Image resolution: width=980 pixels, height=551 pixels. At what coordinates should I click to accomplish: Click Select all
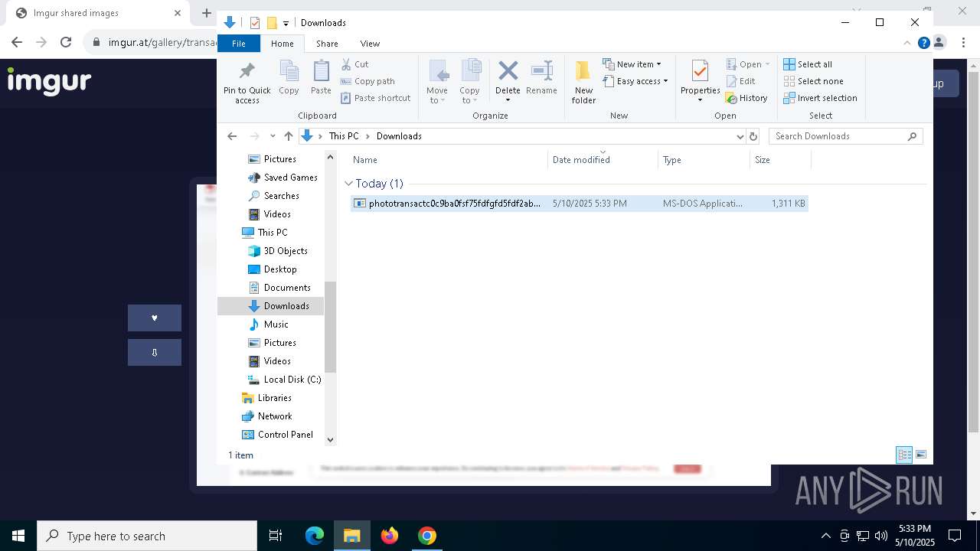point(808,64)
